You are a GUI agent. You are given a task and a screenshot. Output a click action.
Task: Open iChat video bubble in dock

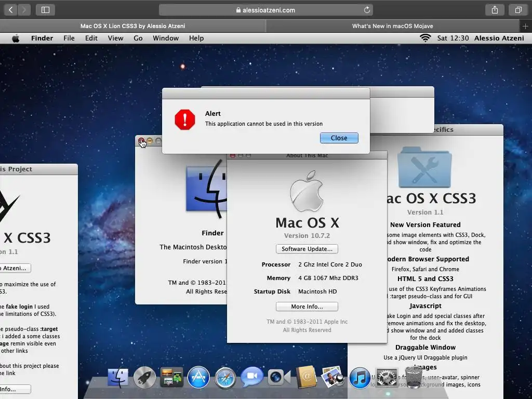pyautogui.click(x=252, y=377)
